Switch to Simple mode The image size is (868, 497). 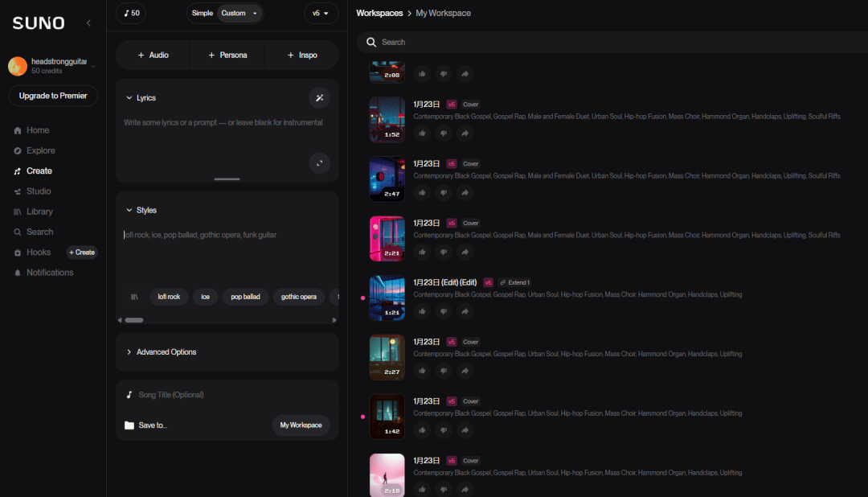click(203, 14)
